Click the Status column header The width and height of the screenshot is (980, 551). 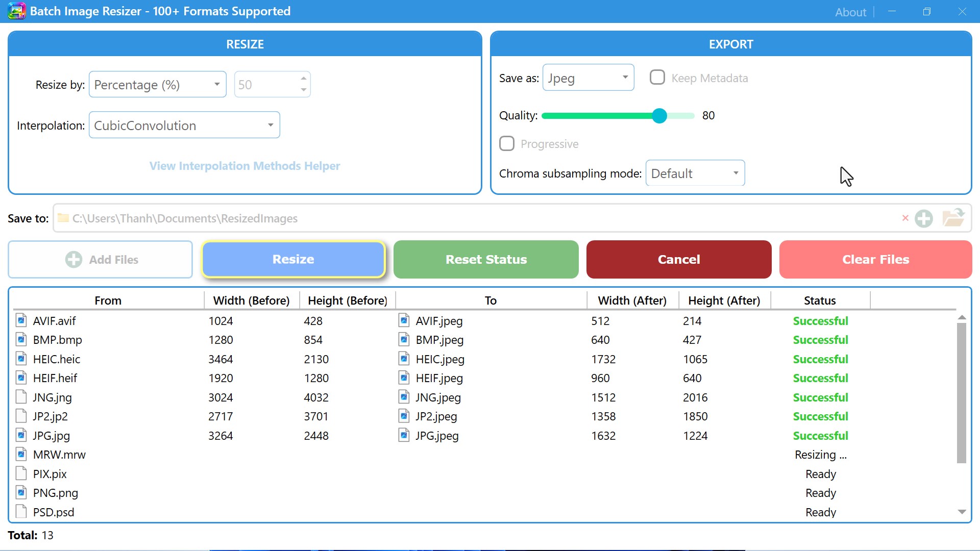click(820, 300)
